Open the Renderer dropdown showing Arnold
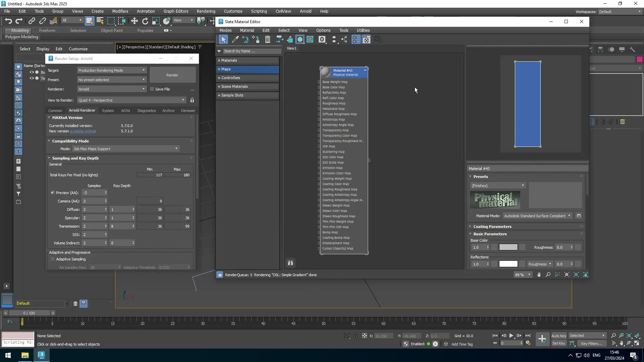The height and width of the screenshot is (362, 644). point(111,89)
